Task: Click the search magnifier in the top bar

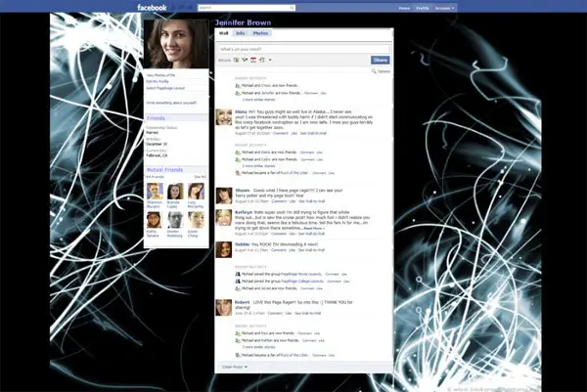Action: [x=292, y=8]
